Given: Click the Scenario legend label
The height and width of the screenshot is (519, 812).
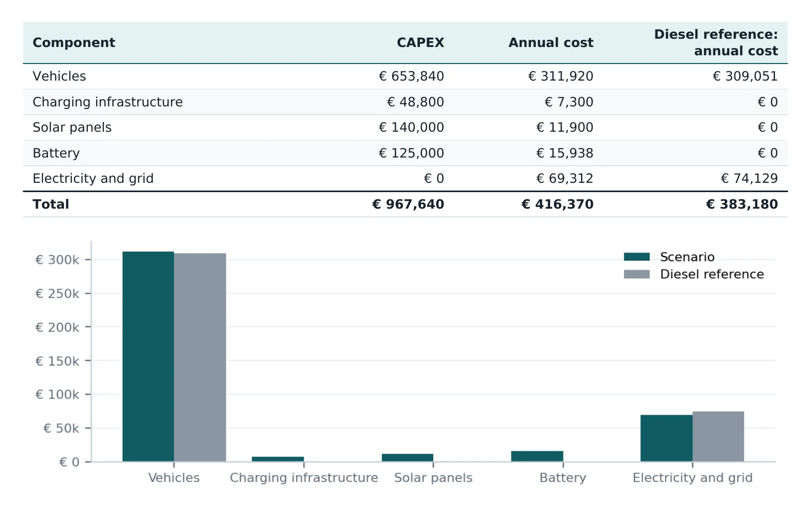Looking at the screenshot, I should [687, 257].
